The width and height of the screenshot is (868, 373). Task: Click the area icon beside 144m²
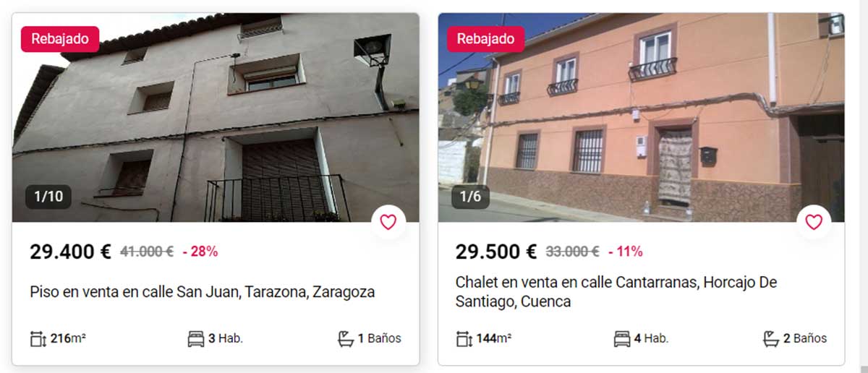pyautogui.click(x=464, y=338)
